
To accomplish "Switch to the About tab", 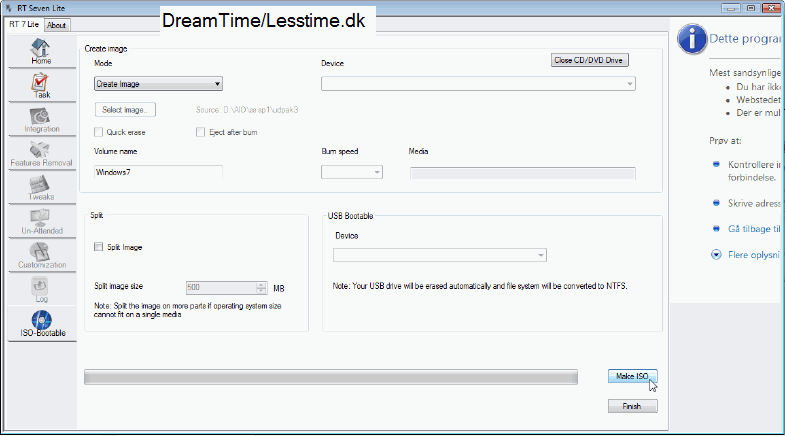I will [57, 25].
